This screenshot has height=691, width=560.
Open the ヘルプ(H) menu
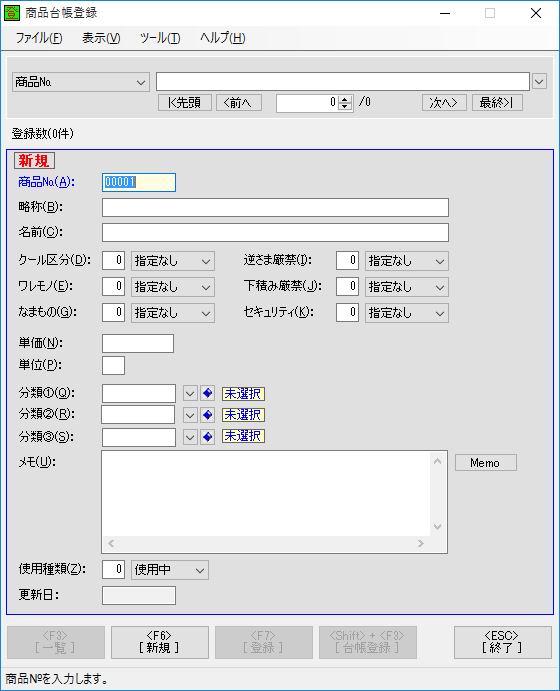tap(223, 38)
